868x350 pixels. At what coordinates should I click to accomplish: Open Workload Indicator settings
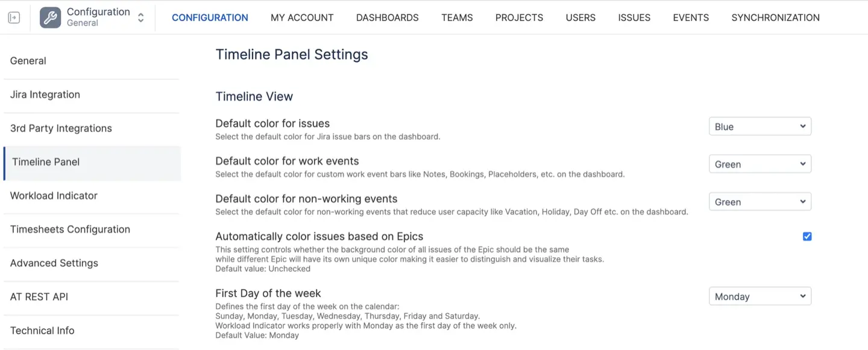pyautogui.click(x=53, y=195)
